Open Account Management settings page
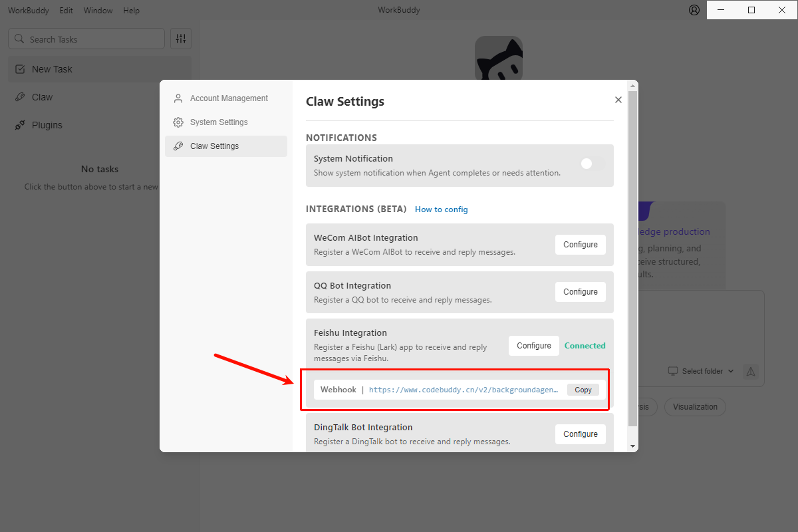 click(x=226, y=98)
